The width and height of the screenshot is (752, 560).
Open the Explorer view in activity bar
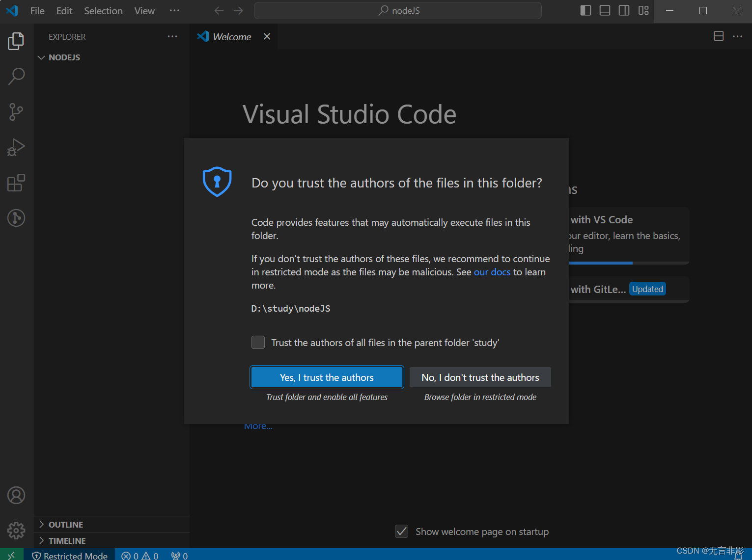coord(16,41)
